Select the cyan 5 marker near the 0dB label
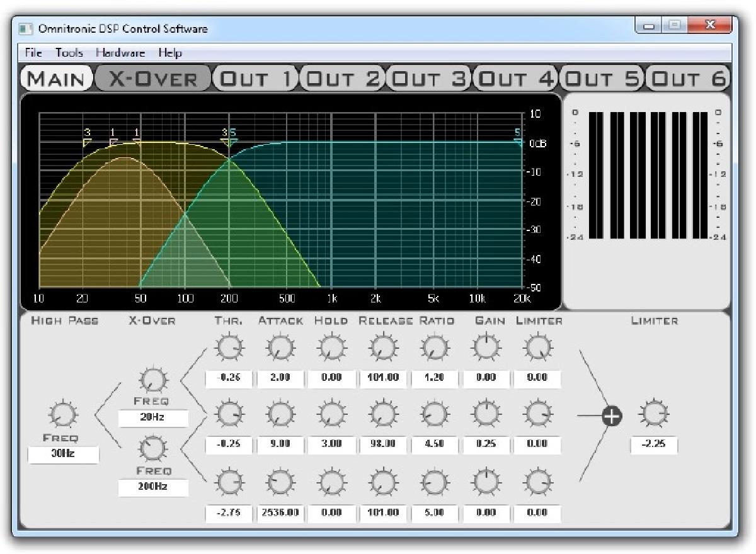Image resolution: width=756 pixels, height=554 pixels. 518,138
